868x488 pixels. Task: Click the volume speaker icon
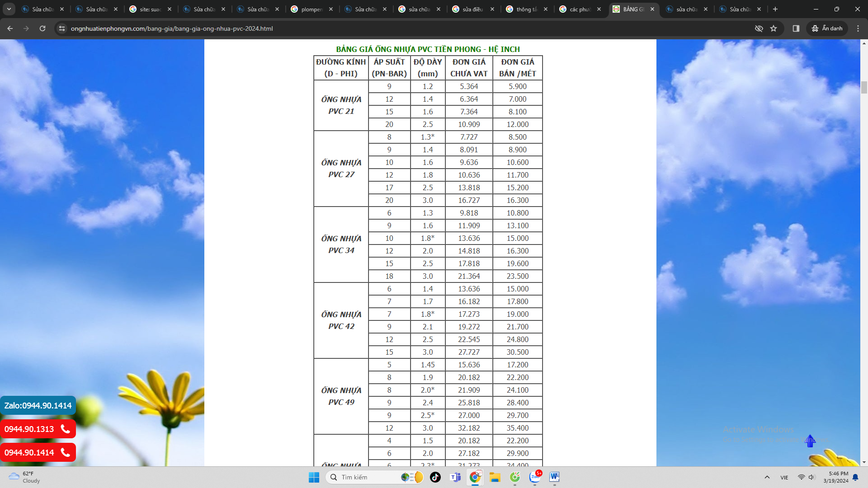[x=812, y=477]
